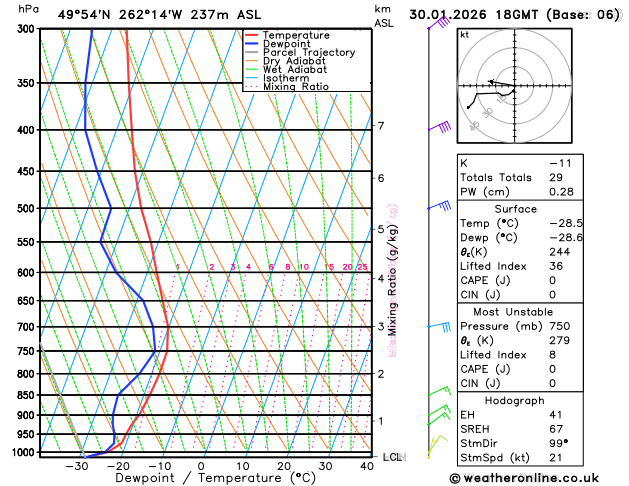Click the '300' pressure level label
Viewport: 629px width, 486px height.
click(28, 29)
